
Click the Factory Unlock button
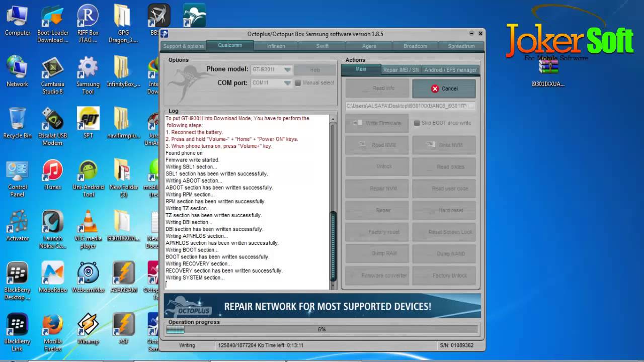tap(444, 276)
